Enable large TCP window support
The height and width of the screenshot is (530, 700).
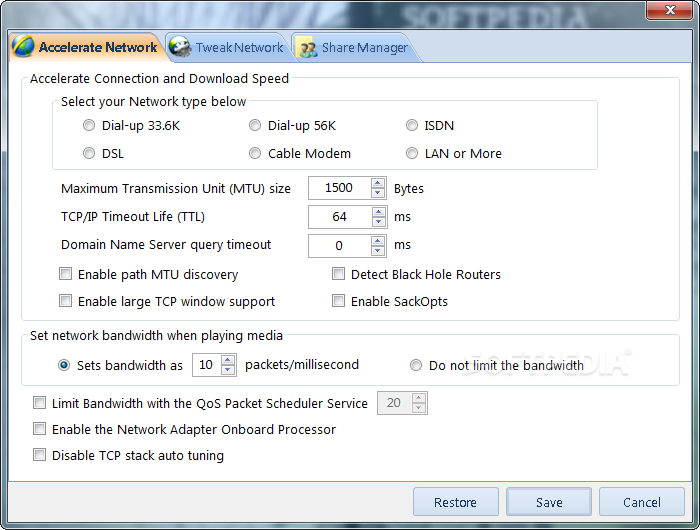point(66,301)
